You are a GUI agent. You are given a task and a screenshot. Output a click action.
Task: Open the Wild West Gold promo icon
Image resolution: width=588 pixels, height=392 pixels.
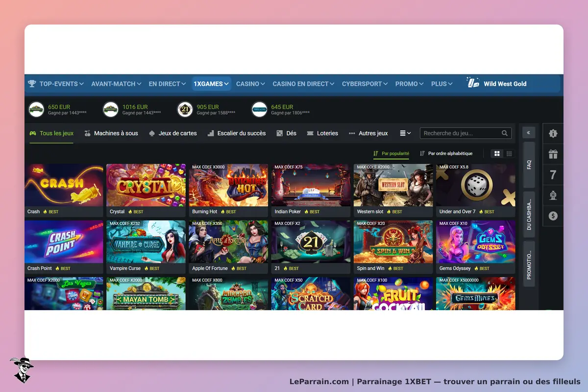[x=473, y=83]
